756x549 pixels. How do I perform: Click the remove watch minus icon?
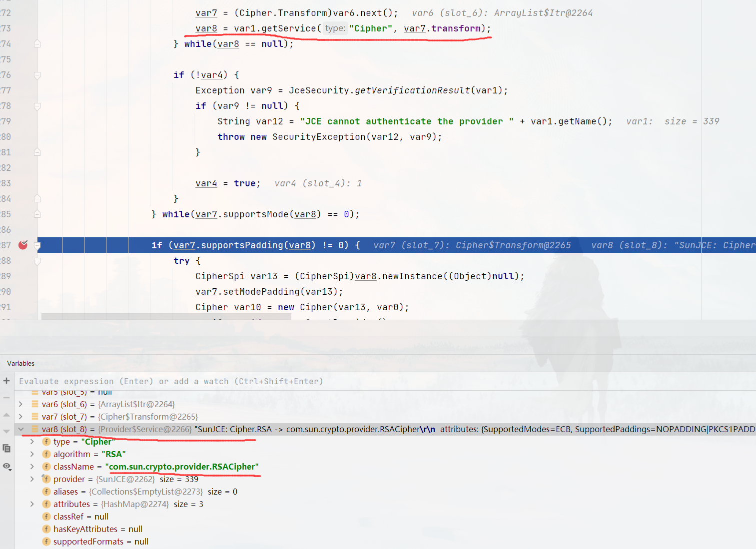click(6, 398)
